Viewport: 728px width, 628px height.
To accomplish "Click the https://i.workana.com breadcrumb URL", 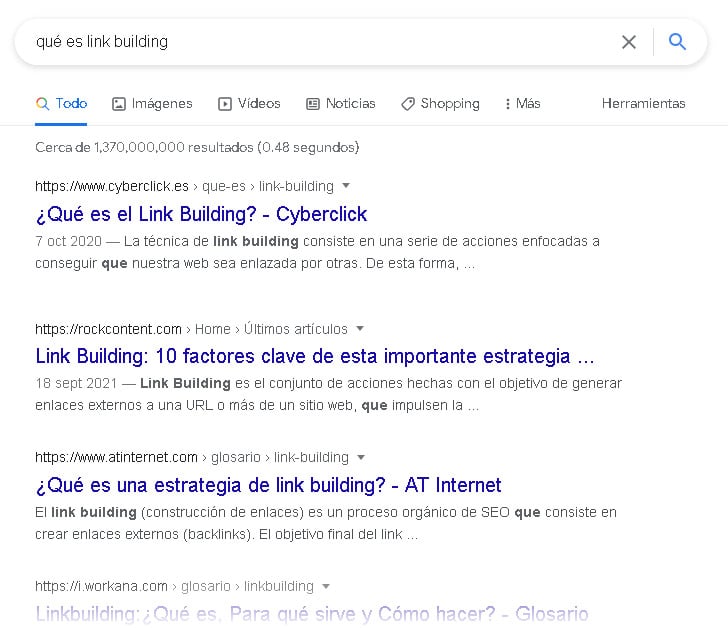I will [x=101, y=587].
